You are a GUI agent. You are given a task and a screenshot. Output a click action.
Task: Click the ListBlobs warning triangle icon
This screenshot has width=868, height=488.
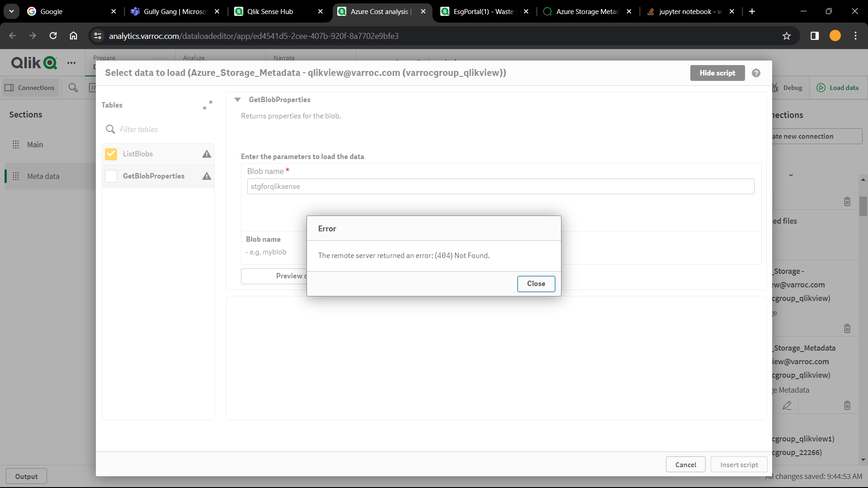pos(207,154)
